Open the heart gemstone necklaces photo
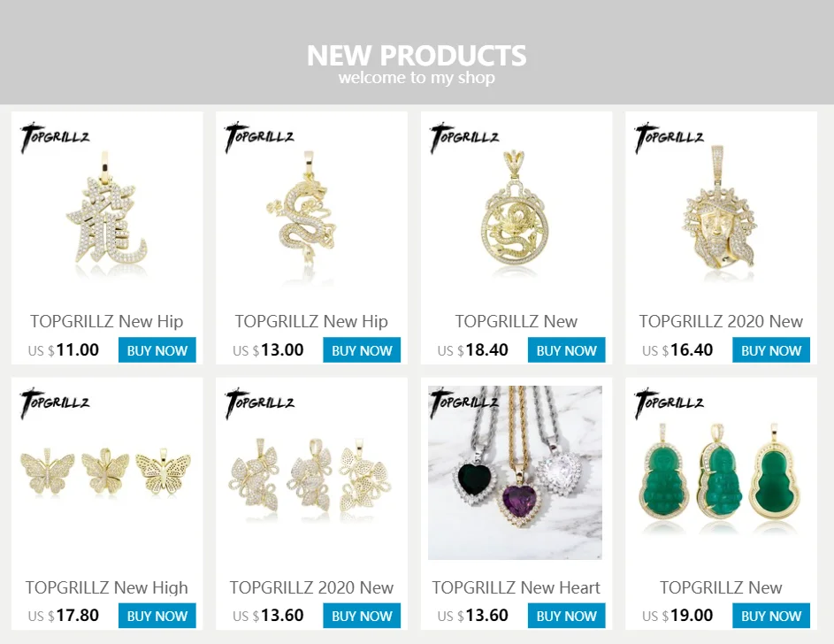 (516, 472)
